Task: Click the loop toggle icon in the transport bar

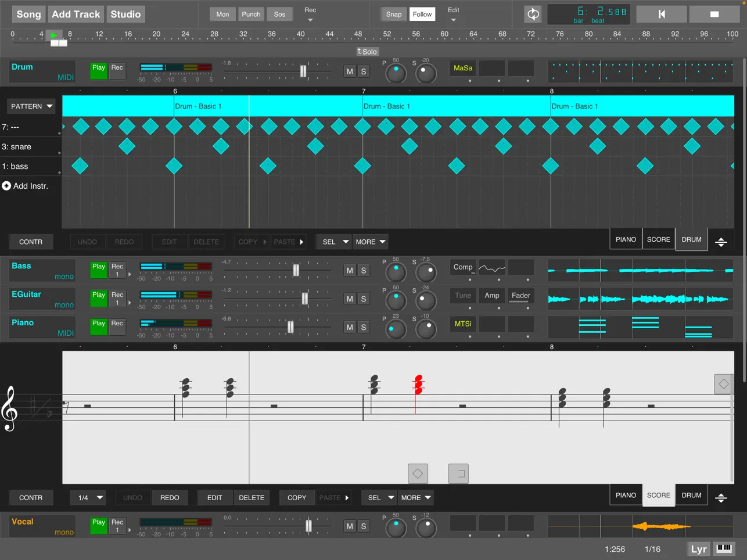Action: point(533,14)
